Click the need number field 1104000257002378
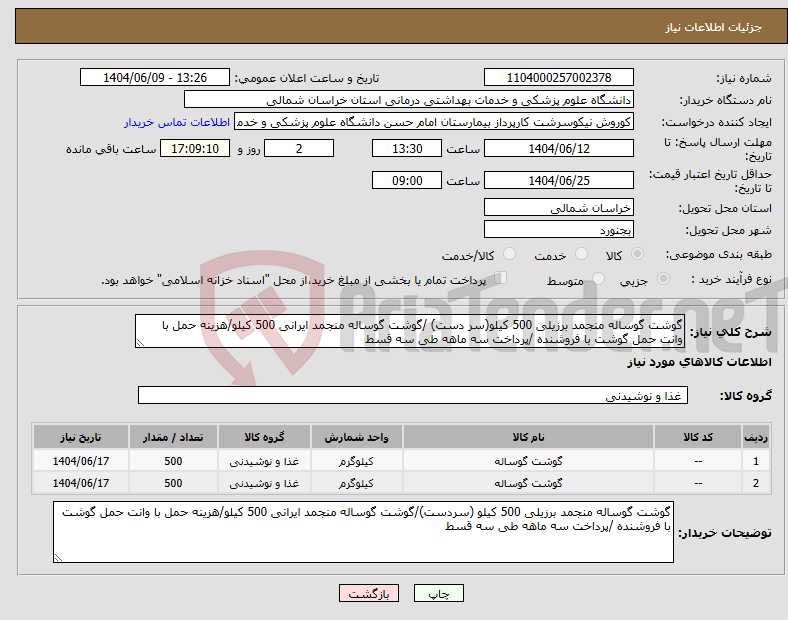The image size is (788, 620). pyautogui.click(x=558, y=77)
